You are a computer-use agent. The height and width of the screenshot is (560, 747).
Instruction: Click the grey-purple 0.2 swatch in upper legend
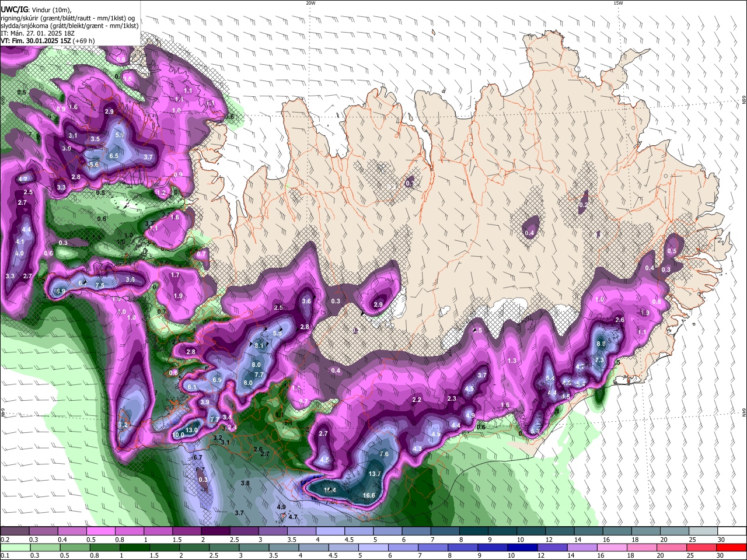coord(14,531)
